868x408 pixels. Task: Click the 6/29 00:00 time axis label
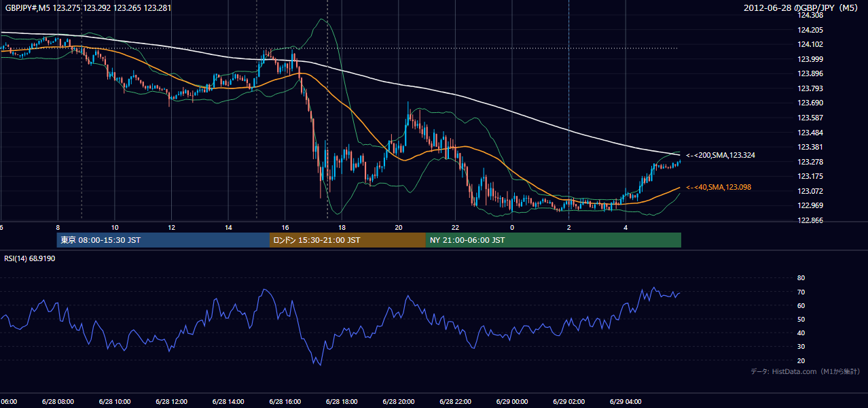[x=511, y=401]
